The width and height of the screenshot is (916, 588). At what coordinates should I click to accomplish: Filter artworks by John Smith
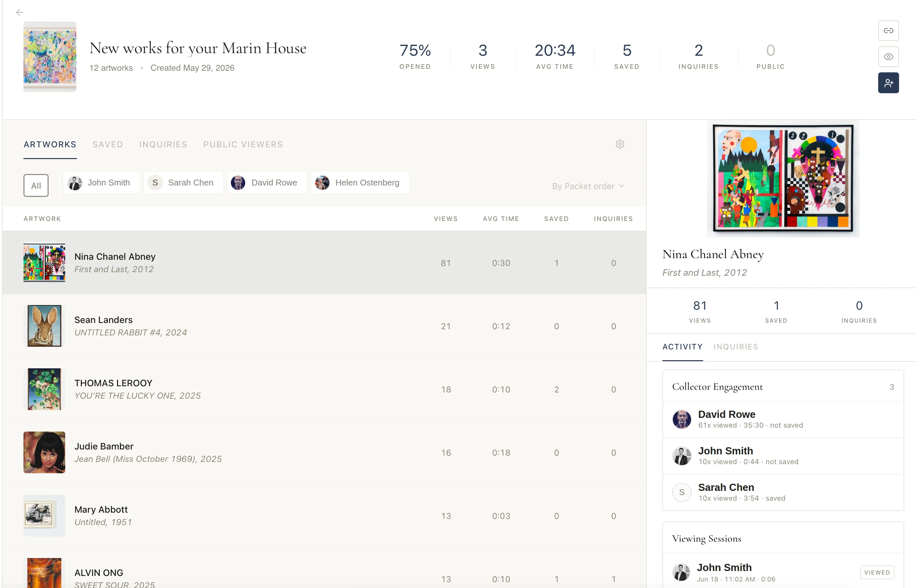point(101,183)
